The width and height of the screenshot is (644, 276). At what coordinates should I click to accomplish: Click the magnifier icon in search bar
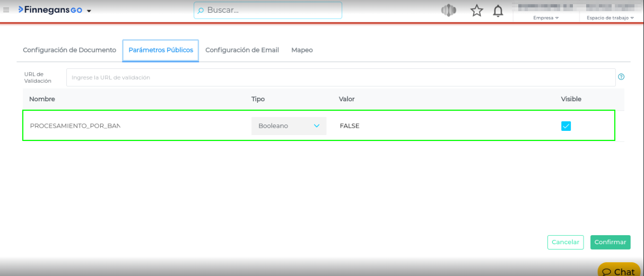[x=201, y=11]
